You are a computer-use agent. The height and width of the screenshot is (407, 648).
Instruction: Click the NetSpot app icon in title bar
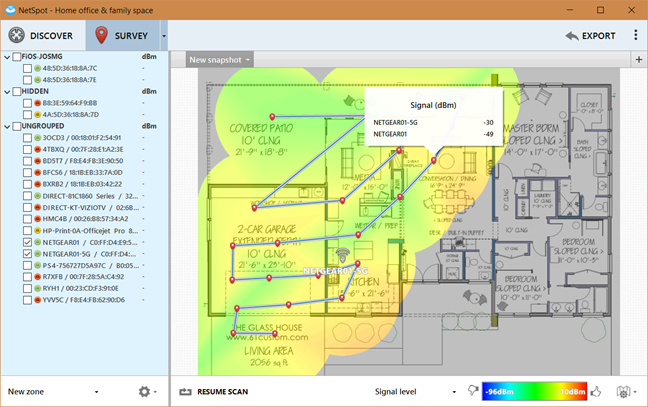pyautogui.click(x=10, y=10)
